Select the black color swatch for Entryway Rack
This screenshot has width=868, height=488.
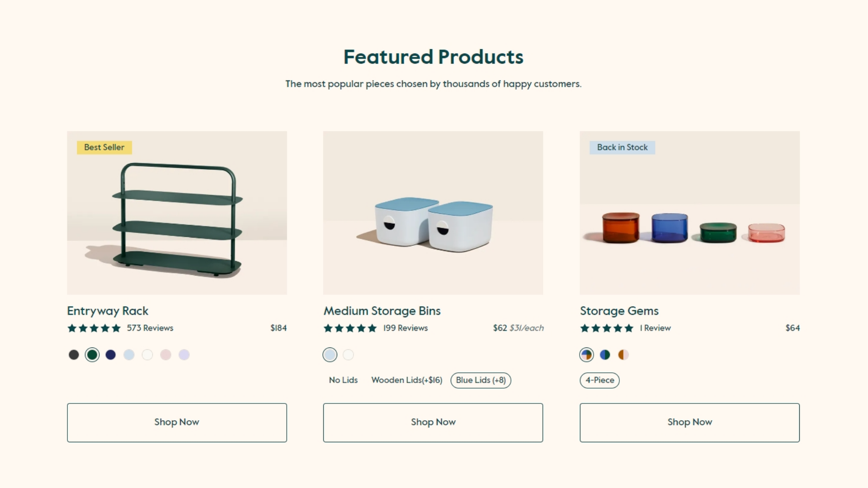74,355
